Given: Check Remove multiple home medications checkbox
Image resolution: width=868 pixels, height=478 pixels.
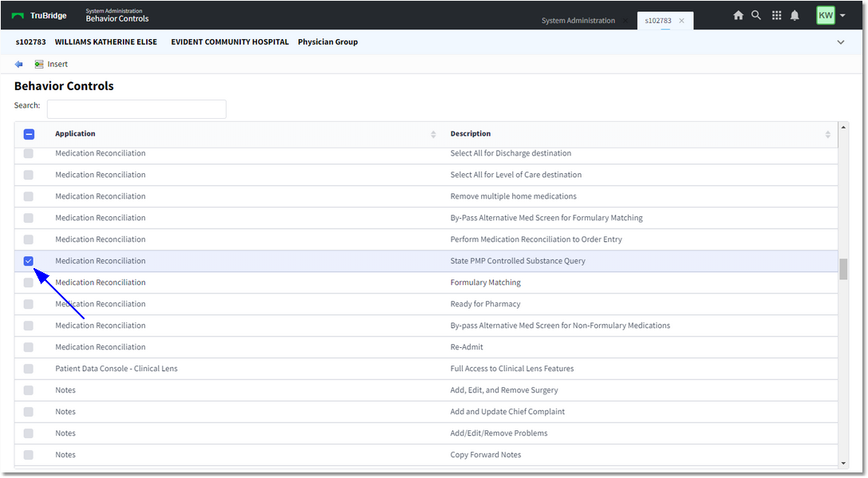Looking at the screenshot, I should 28,196.
